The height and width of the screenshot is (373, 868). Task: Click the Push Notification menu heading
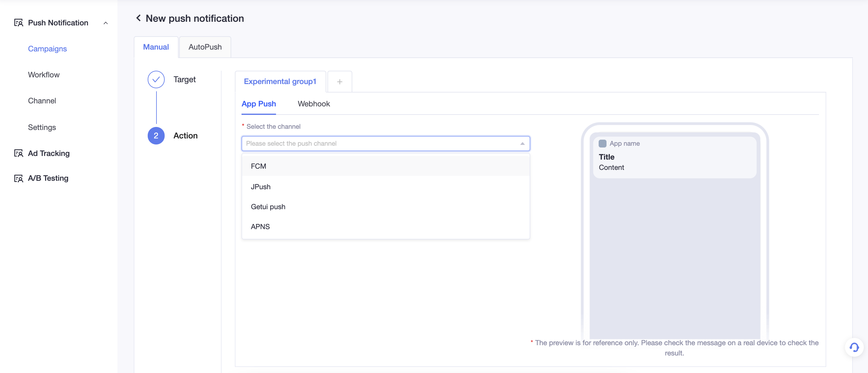pos(58,23)
